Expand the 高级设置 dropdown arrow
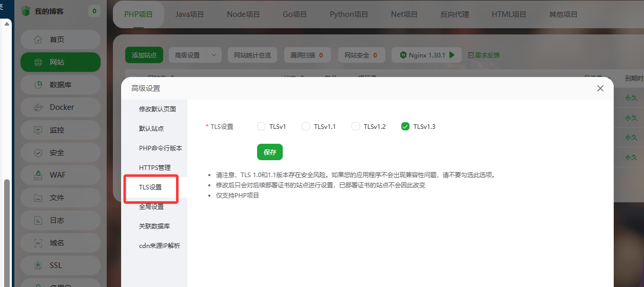This screenshot has height=287, width=644. [x=214, y=55]
